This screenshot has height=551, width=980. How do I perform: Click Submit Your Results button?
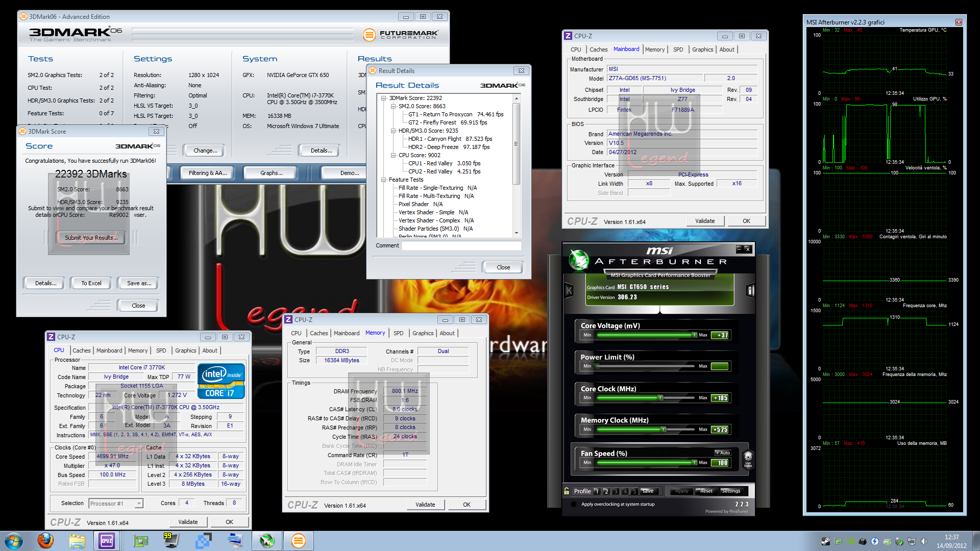pos(91,238)
